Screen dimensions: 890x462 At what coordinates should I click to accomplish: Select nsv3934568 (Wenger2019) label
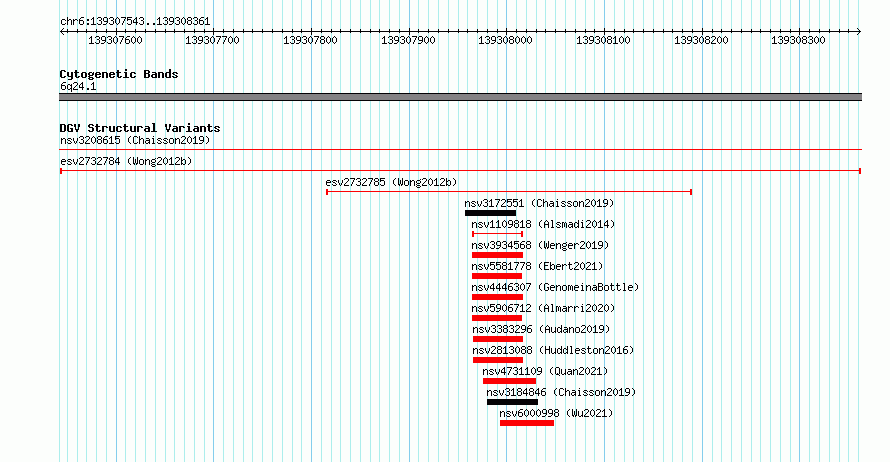pyautogui.click(x=540, y=245)
